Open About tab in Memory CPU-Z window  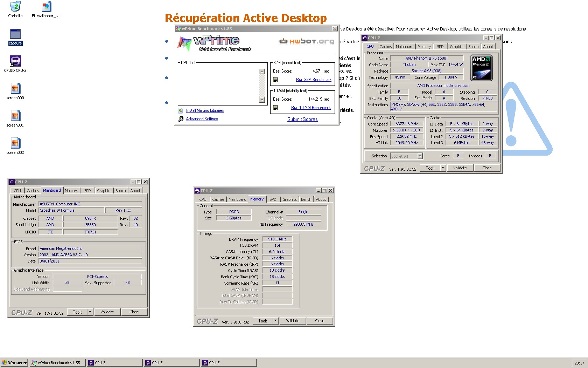pos(321,199)
